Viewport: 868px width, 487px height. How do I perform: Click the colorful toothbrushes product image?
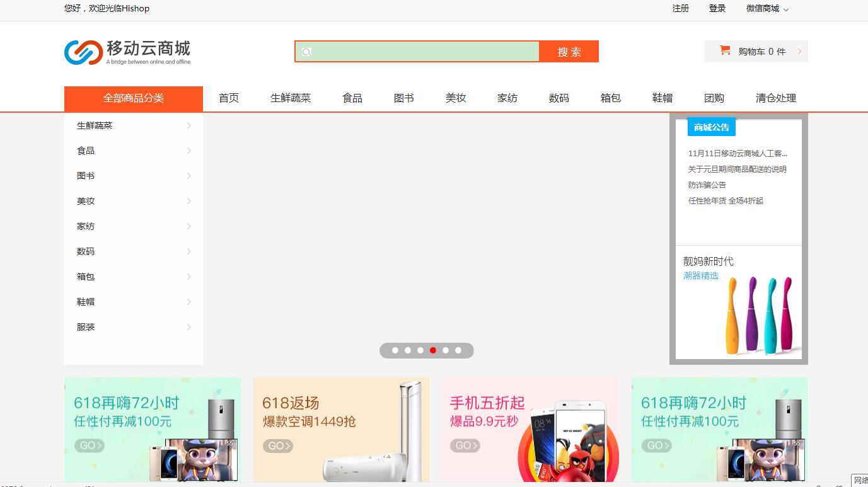760,315
